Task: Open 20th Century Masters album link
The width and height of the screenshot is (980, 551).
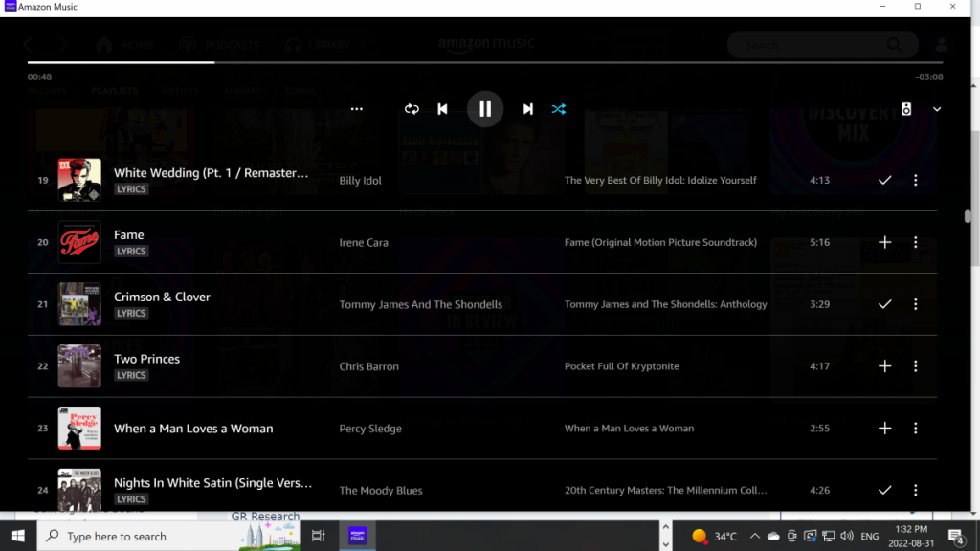Action: [x=666, y=491]
